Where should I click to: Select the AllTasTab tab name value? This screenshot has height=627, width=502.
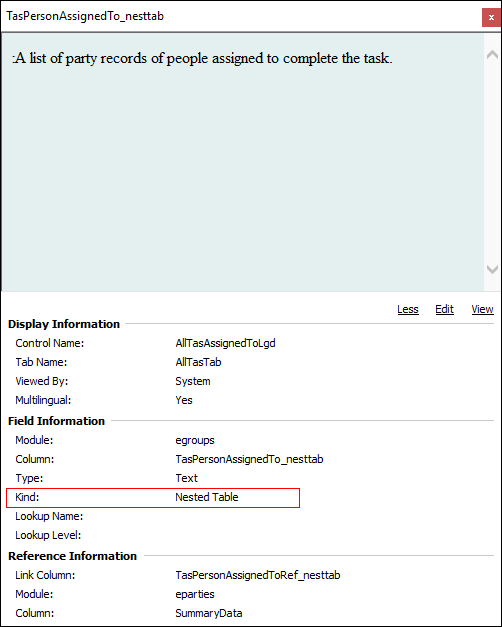(198, 362)
